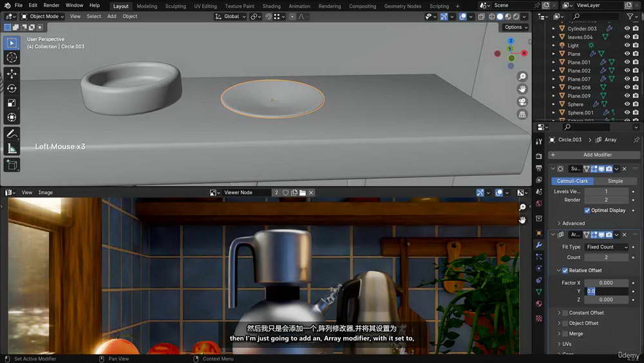Expand Plane.007 in the outliner
Screen dimensions: 644x363
point(553,79)
